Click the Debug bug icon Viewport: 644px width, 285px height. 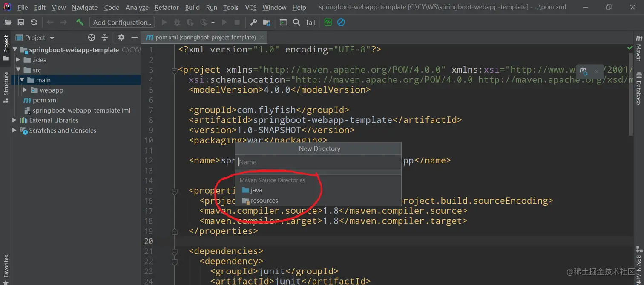point(177,22)
